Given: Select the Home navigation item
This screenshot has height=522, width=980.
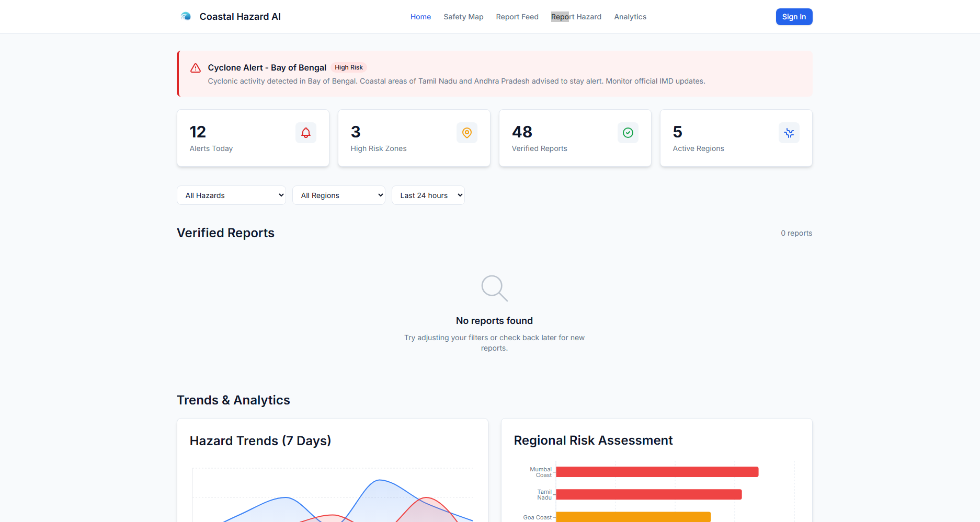Looking at the screenshot, I should [x=420, y=16].
